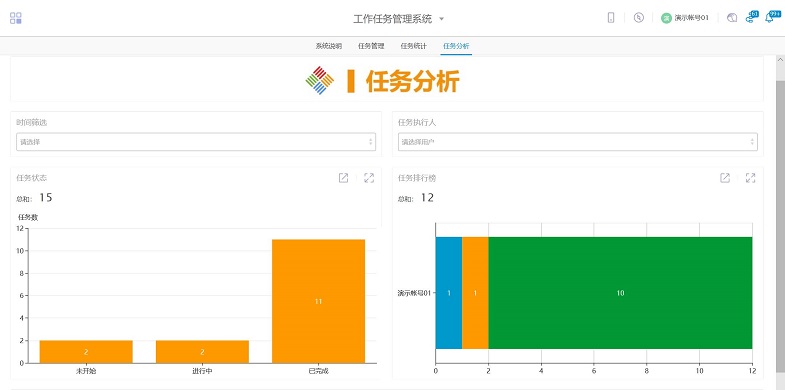Image resolution: width=785 pixels, height=390 pixels.
Task: Open the messages icon with badge
Action: [x=751, y=17]
